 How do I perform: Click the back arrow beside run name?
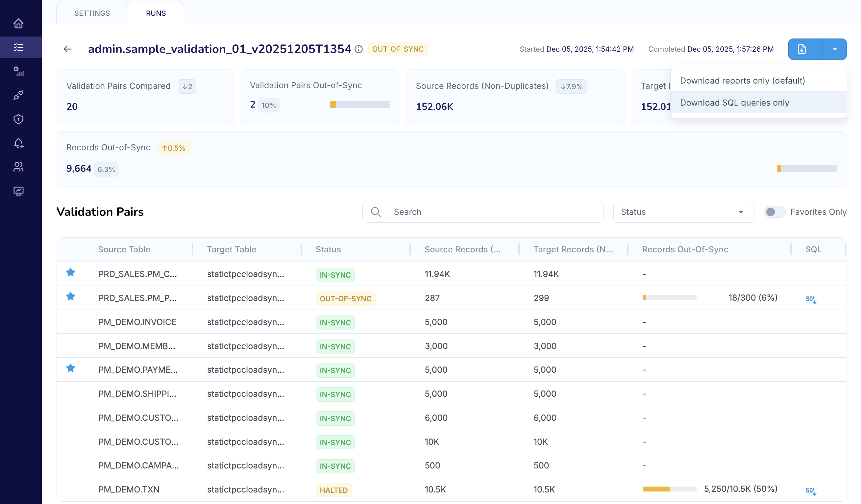pos(68,49)
